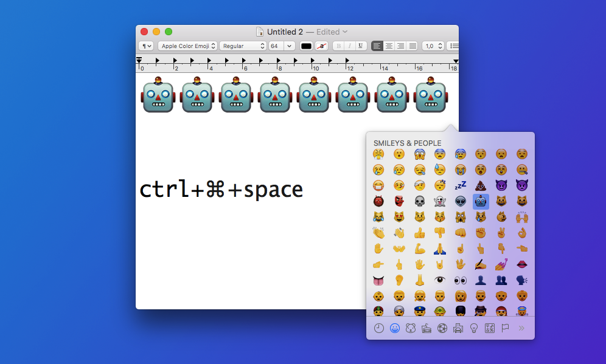Open the Objects light bulb tab
This screenshot has width=606, height=364.
coord(474,329)
